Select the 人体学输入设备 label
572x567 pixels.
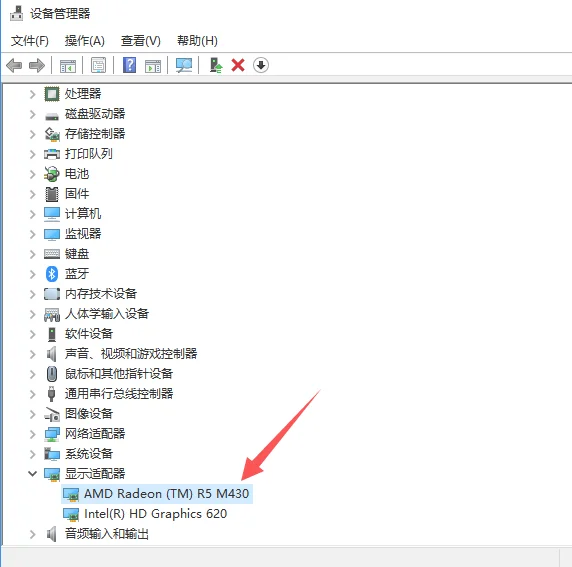point(107,314)
